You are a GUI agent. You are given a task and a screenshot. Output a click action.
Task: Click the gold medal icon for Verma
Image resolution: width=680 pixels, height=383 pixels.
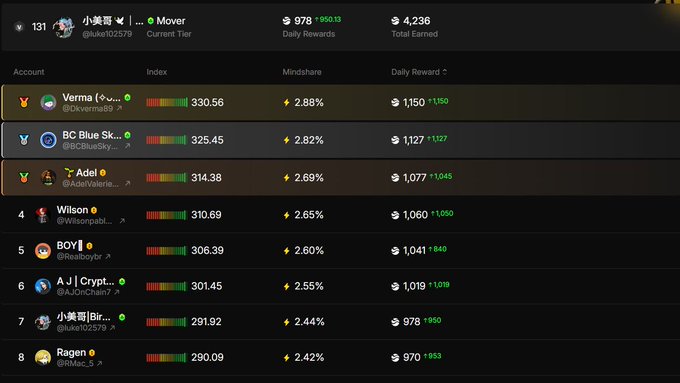[24, 102]
